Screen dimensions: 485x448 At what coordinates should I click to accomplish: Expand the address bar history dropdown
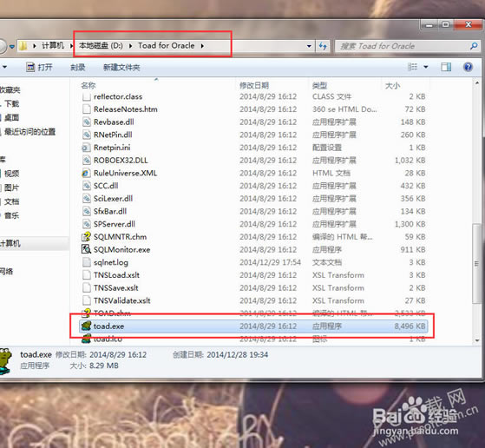click(x=309, y=46)
